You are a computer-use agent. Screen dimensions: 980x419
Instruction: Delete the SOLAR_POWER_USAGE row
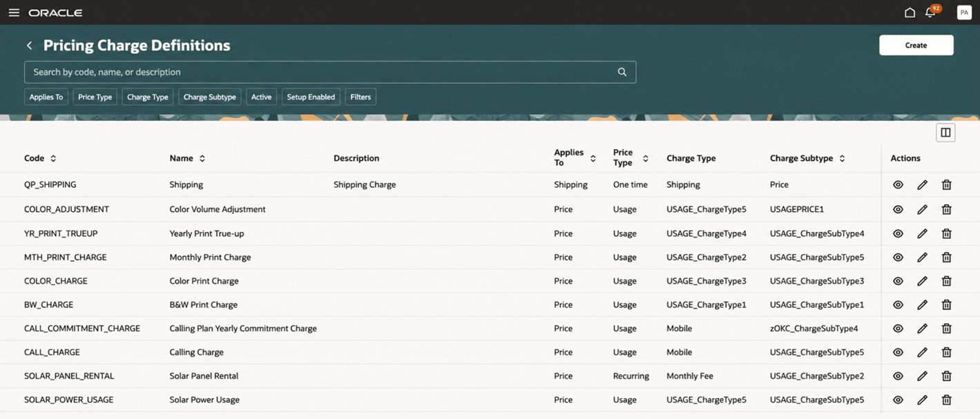click(x=947, y=400)
